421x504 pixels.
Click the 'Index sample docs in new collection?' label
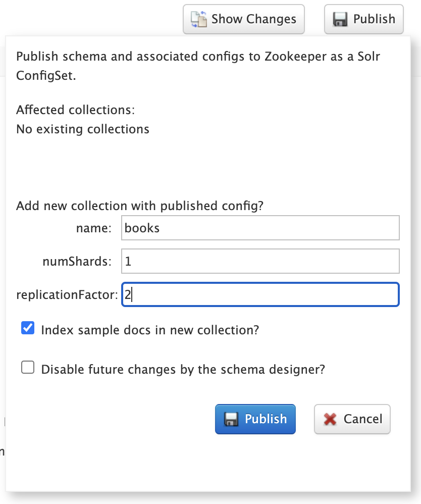[x=150, y=330]
